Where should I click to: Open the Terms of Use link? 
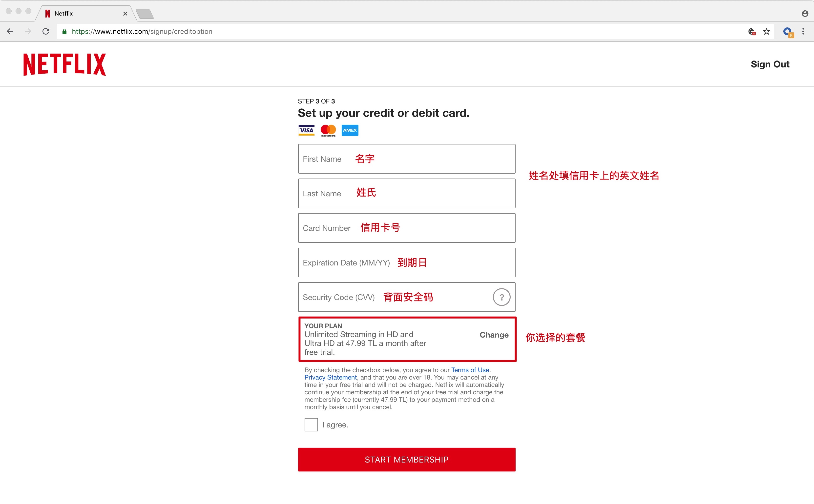470,370
